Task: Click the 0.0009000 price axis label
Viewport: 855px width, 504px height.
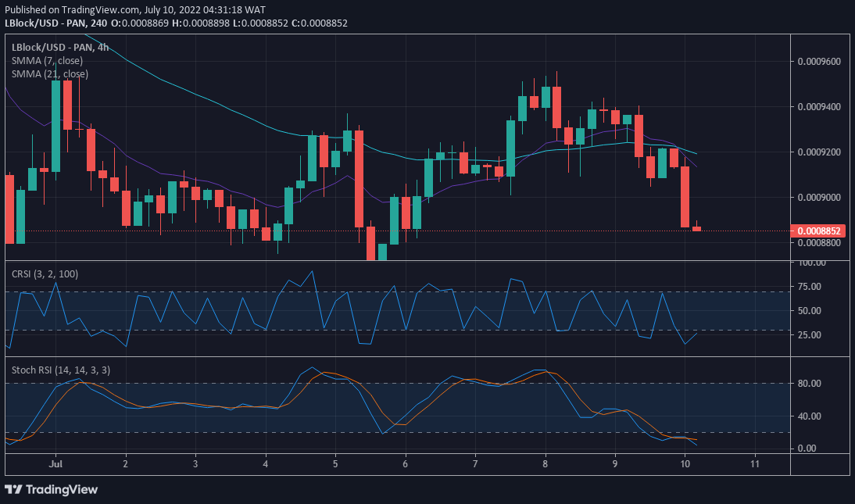Action: (819, 198)
